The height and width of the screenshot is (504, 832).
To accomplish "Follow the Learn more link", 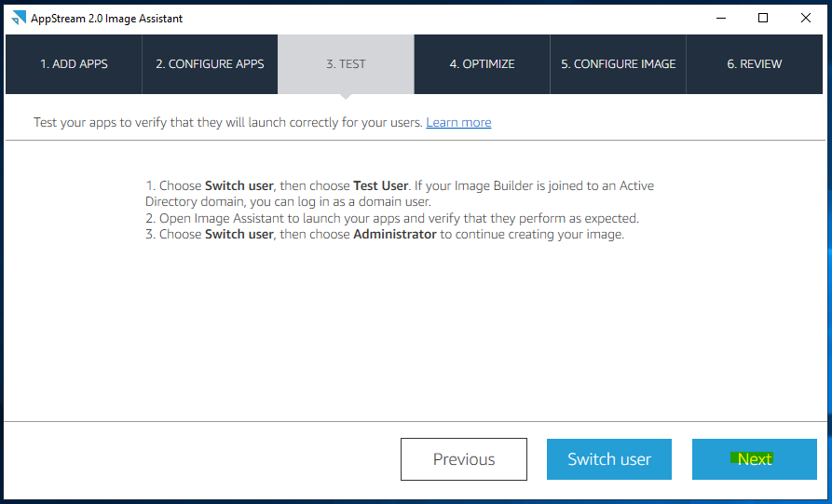I will 458,123.
